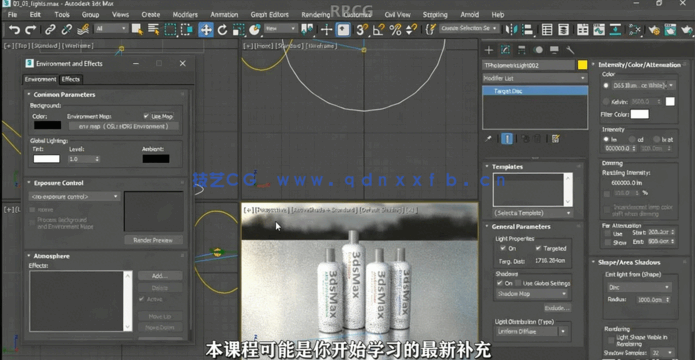Choose the Rectangular Selection Region tool
Image resolution: width=695 pixels, height=360 pixels.
pyautogui.click(x=170, y=30)
